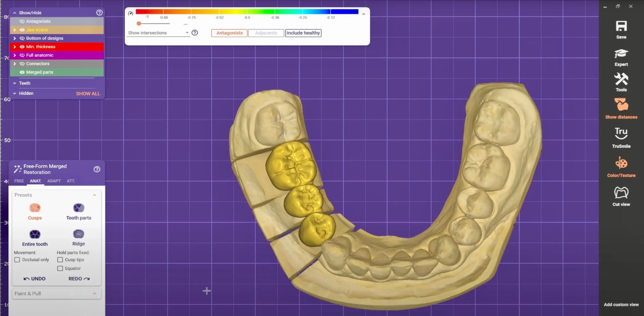Open the Tools menu icon
Image resolution: width=644 pixels, height=316 pixels.
pyautogui.click(x=621, y=79)
